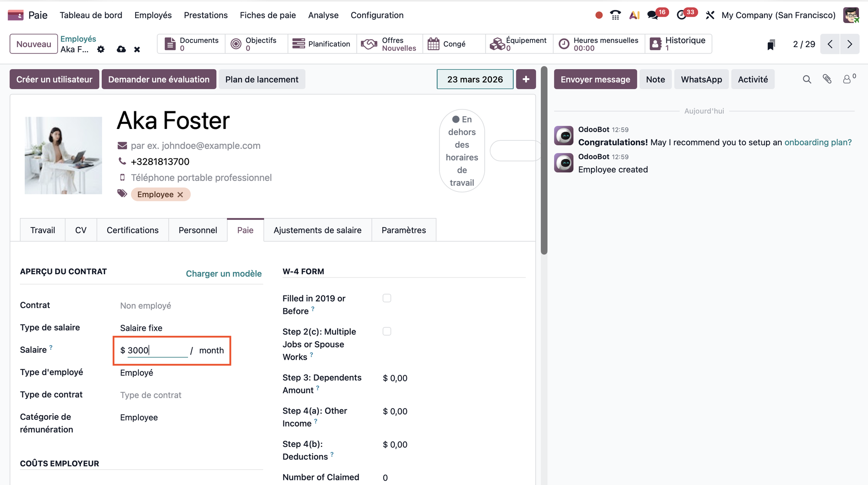Search messages with the magnifier icon
The height and width of the screenshot is (485, 868).
point(807,79)
